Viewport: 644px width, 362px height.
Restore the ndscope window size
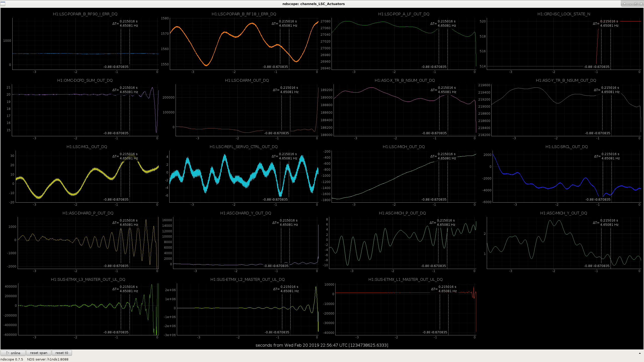click(x=635, y=4)
